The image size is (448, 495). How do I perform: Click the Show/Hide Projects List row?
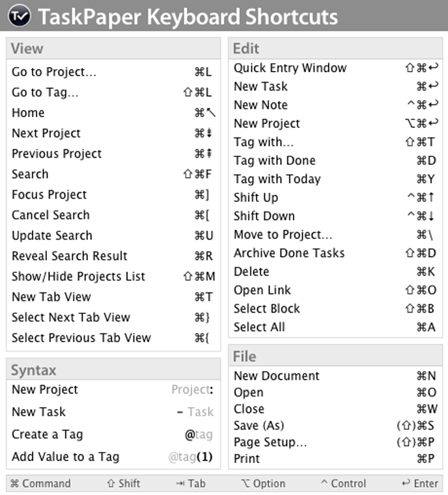[x=78, y=276]
